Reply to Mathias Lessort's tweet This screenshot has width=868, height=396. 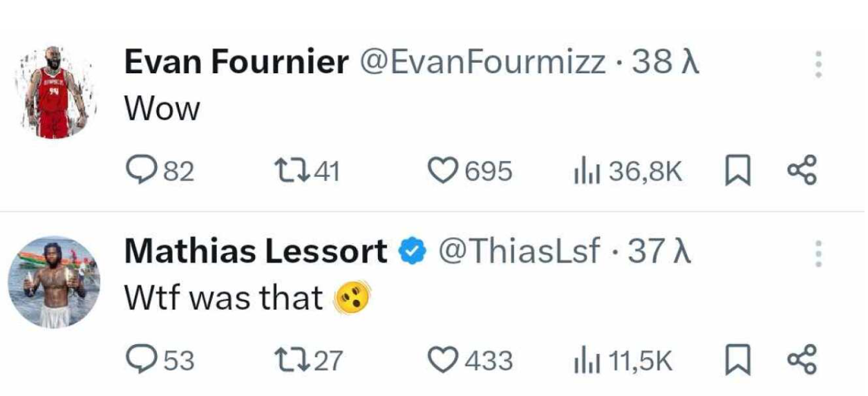pos(141,360)
